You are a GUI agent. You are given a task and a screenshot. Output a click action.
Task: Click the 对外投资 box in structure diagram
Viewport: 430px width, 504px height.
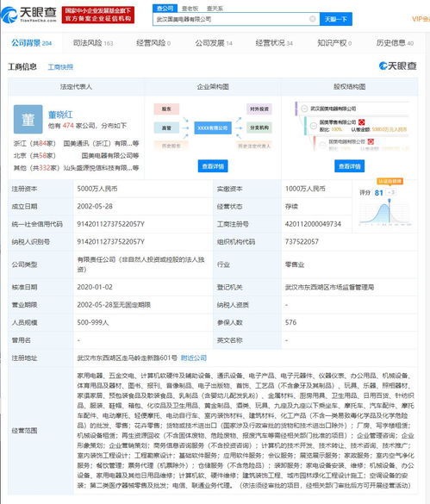(259, 109)
